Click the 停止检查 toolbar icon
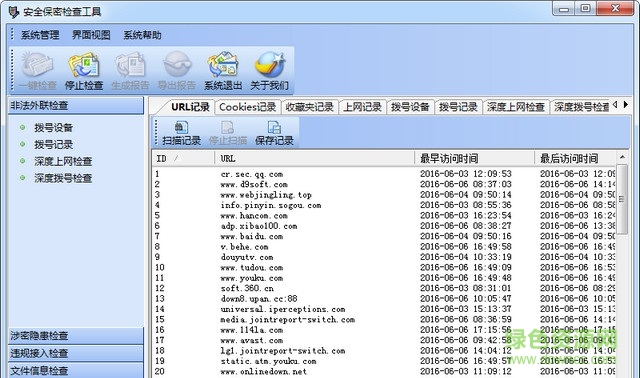Screen dimensions: 640x378 point(84,71)
